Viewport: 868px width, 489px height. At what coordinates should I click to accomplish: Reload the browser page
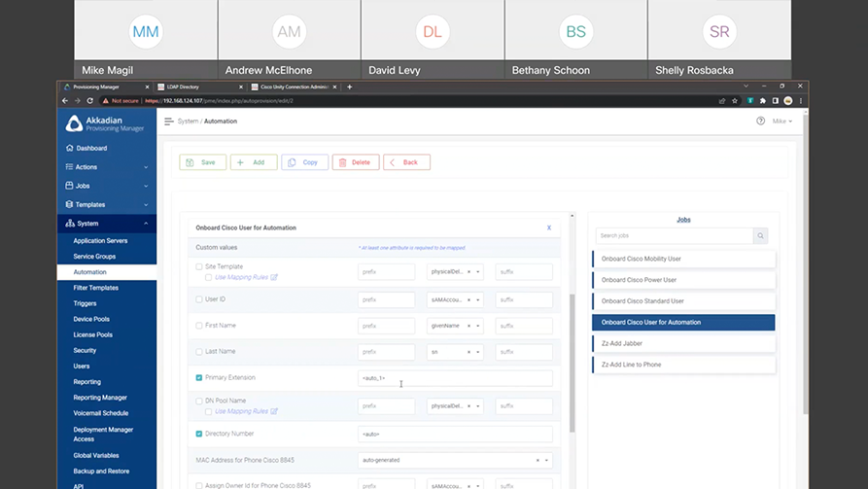(x=89, y=101)
